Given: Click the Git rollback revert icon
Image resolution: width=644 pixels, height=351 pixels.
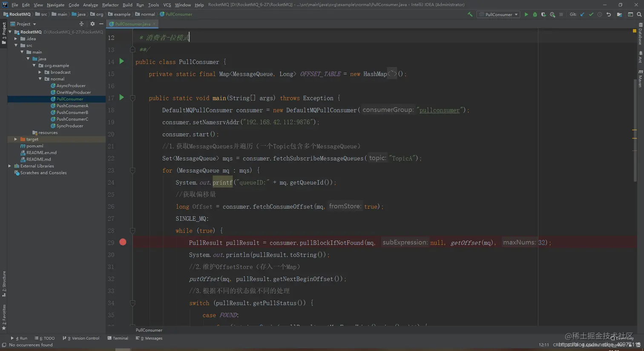Looking at the screenshot, I should point(609,14).
